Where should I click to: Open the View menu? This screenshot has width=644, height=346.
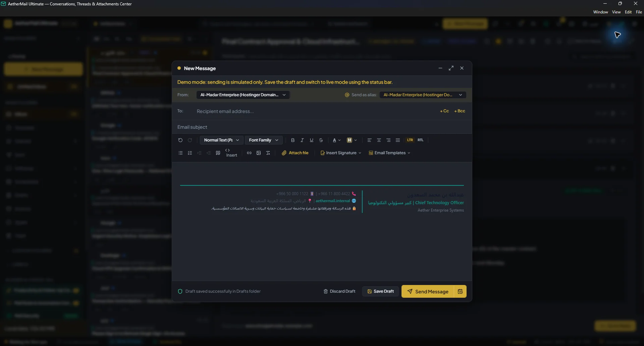[616, 12]
